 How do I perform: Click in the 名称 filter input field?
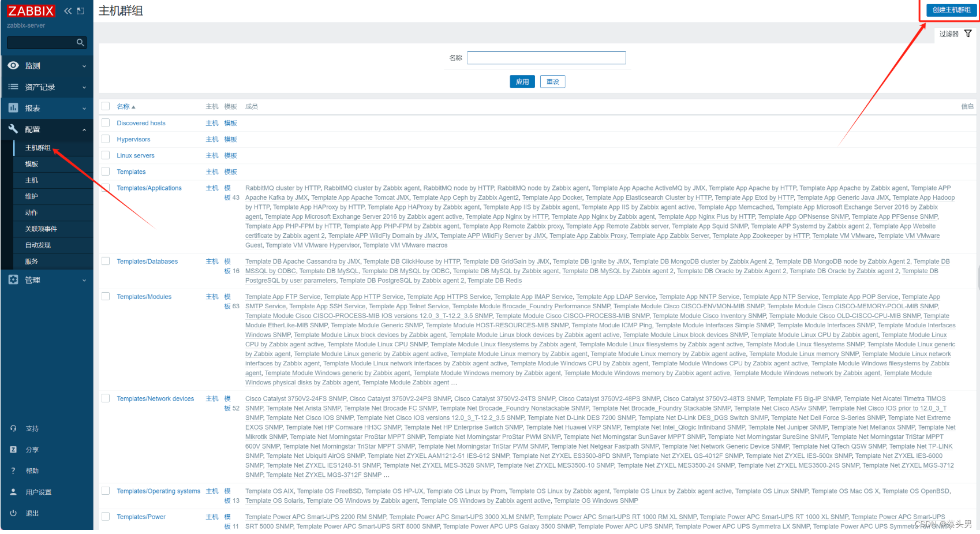click(547, 58)
